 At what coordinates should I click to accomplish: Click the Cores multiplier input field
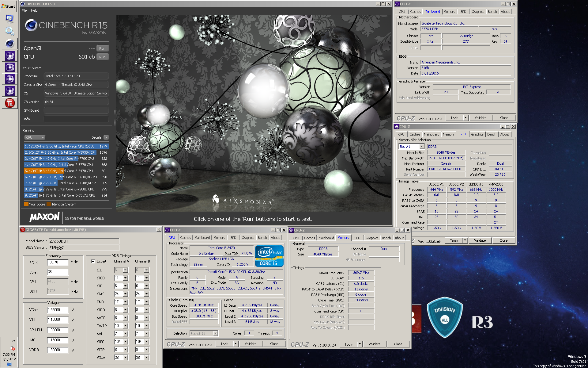pyautogui.click(x=58, y=272)
